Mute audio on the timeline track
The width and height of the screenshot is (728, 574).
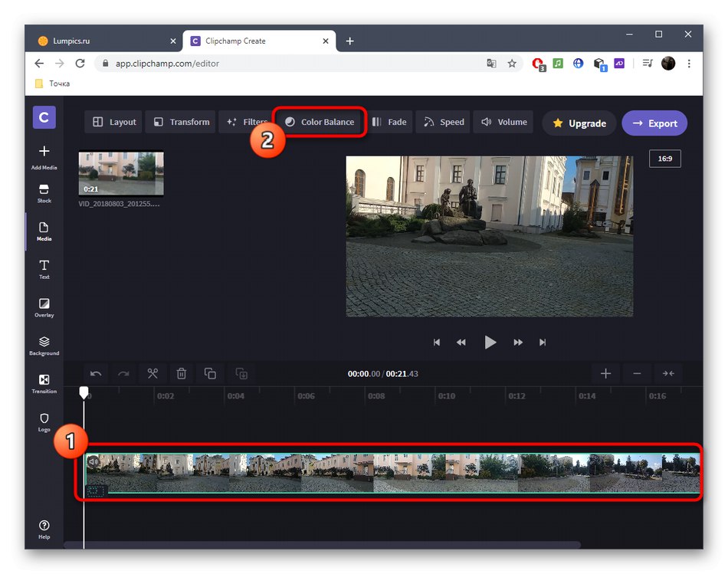click(93, 461)
